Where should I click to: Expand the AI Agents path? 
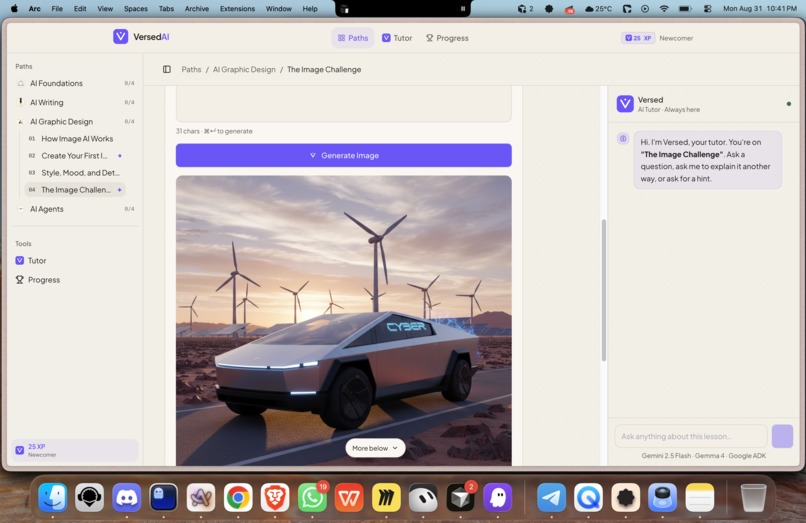(x=75, y=209)
